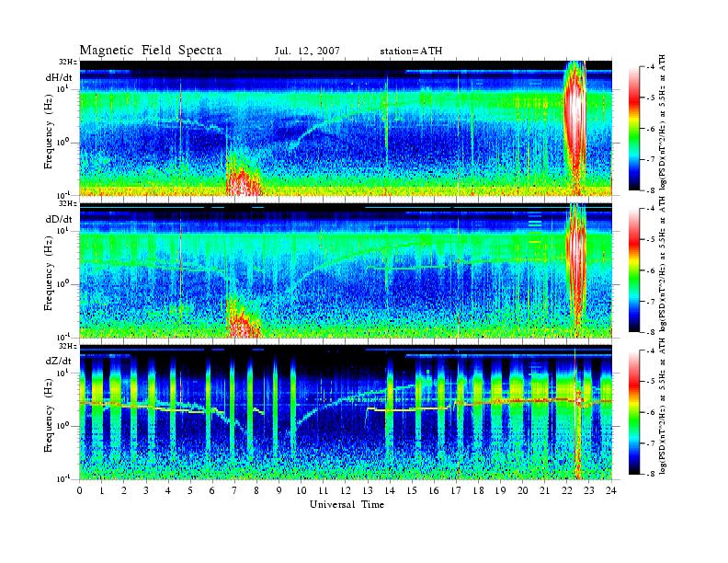Click the "Universal Time" axis label
This screenshot has width=728, height=563.
point(347,504)
